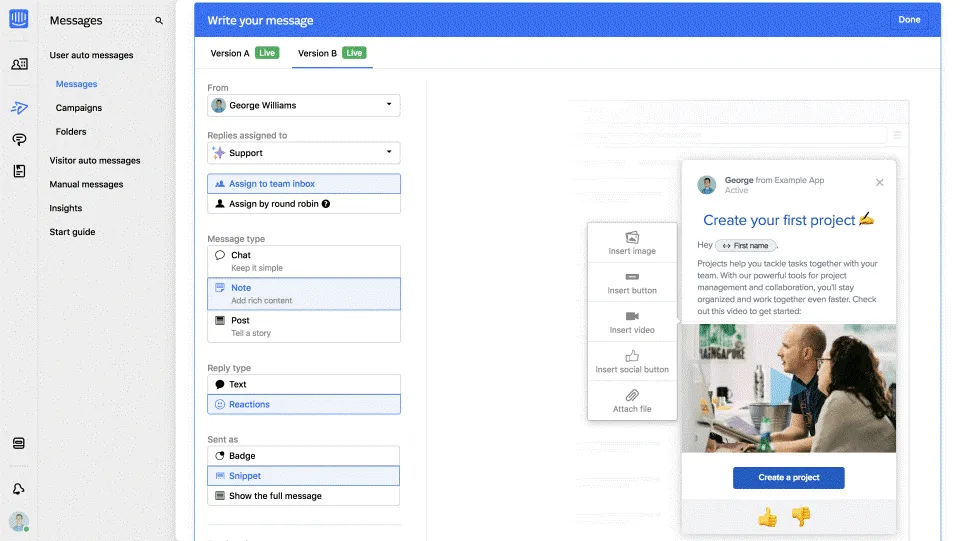Open the articles icon in sidebar
Image resolution: width=960 pixels, height=541 pixels.
tap(19, 171)
